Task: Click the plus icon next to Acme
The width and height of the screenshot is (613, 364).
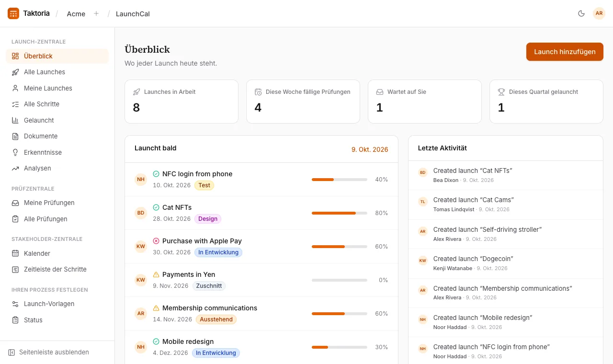Action: [96, 13]
